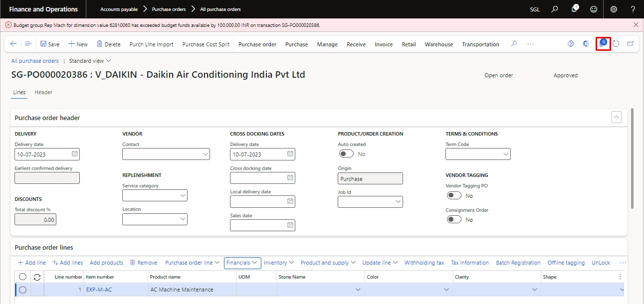Open Location dropdown

[183, 219]
